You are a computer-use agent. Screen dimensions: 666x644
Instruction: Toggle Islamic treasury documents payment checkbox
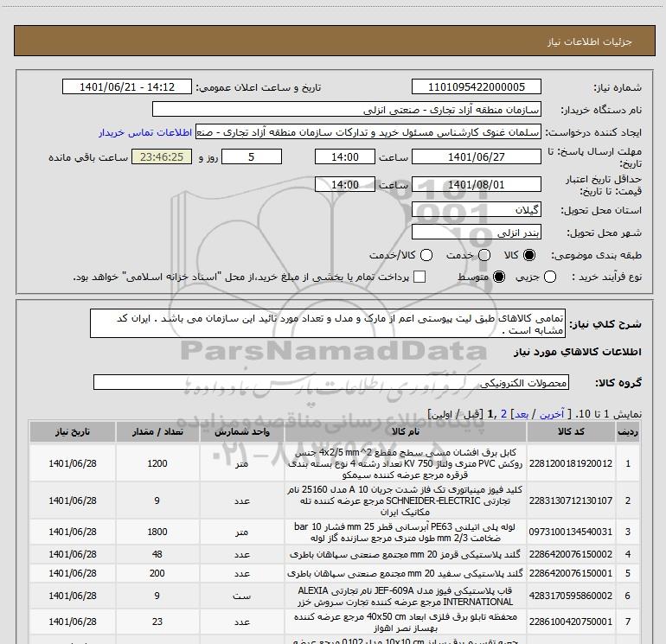pyautogui.click(x=419, y=277)
